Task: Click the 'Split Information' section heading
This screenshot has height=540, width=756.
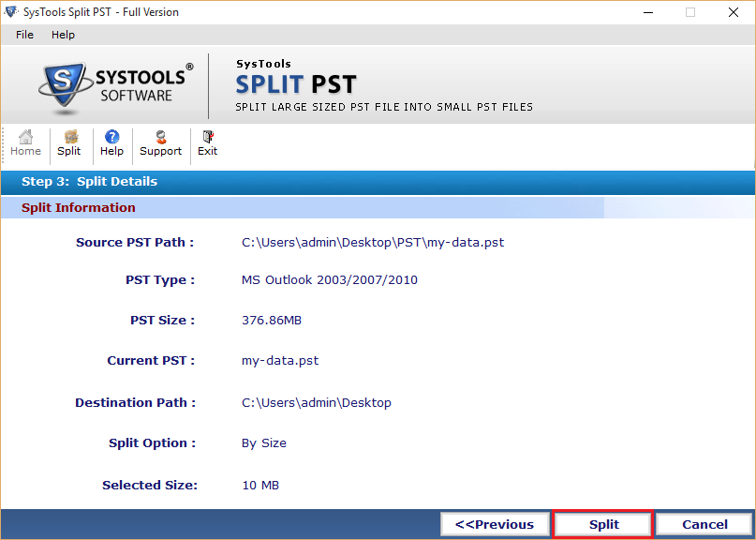Action: tap(78, 207)
